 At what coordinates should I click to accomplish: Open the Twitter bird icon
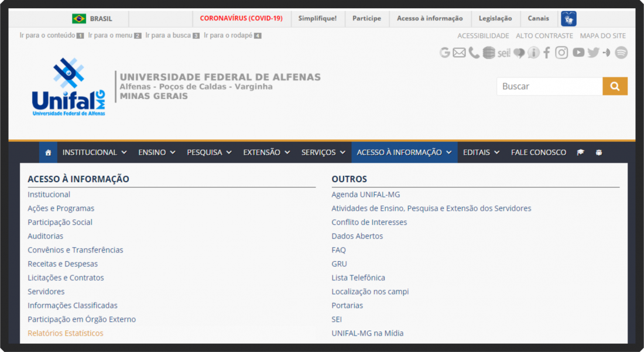point(593,53)
